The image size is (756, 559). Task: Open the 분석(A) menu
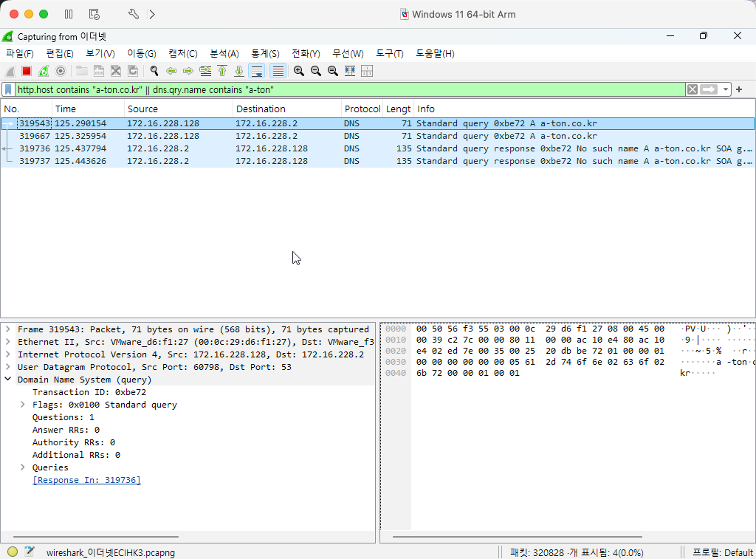pyautogui.click(x=224, y=54)
